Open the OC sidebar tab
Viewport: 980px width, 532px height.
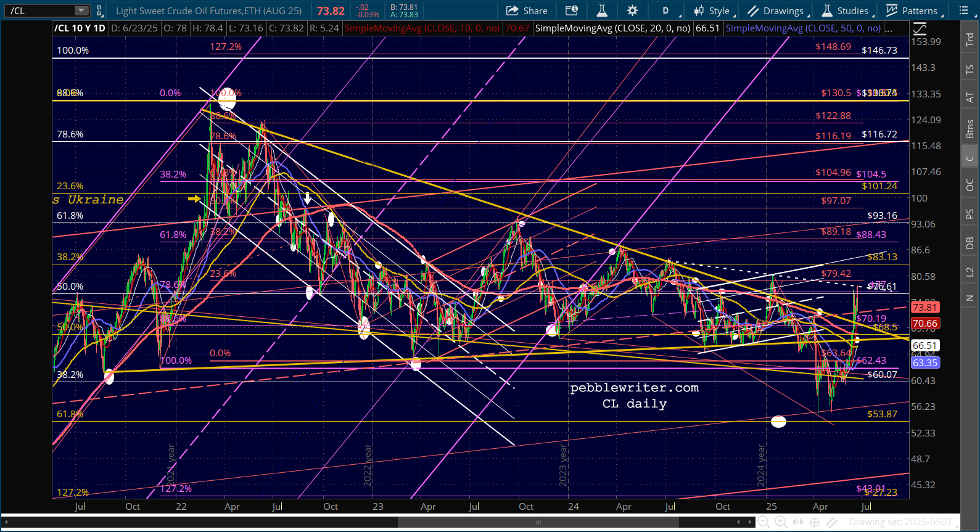pos(970,185)
